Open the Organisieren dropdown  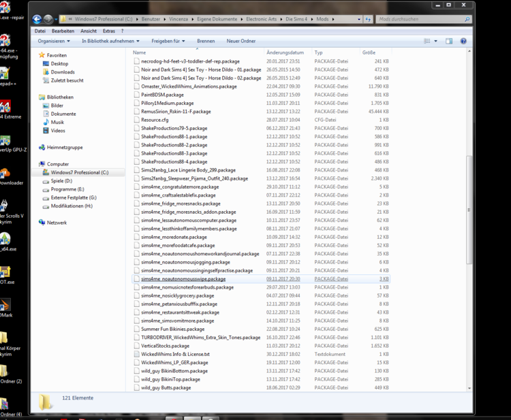pyautogui.click(x=54, y=41)
